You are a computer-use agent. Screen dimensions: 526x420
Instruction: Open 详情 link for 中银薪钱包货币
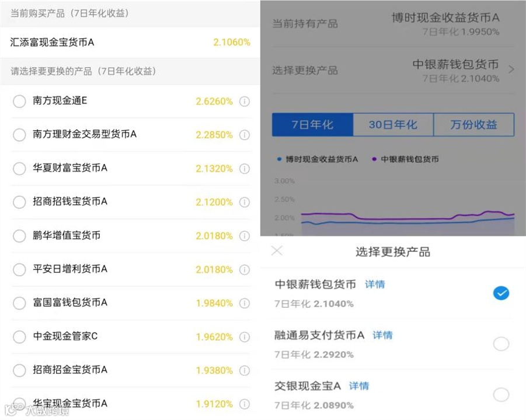tap(375, 284)
